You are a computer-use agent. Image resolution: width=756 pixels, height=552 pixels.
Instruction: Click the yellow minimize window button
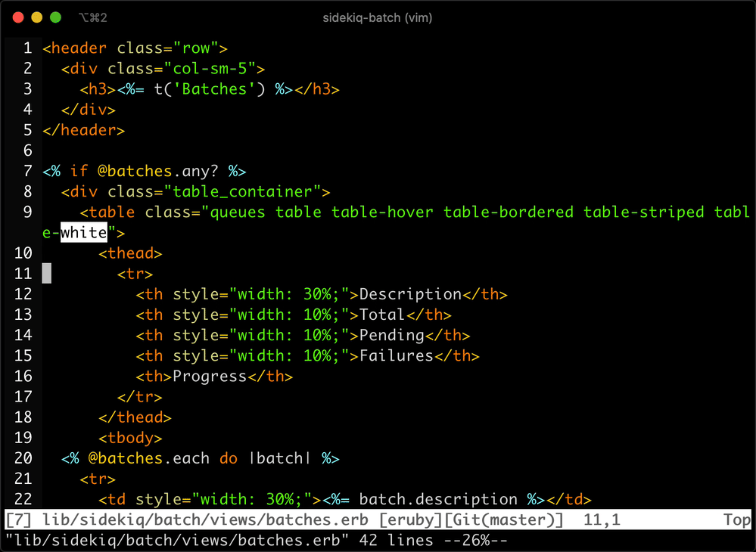coord(36,18)
